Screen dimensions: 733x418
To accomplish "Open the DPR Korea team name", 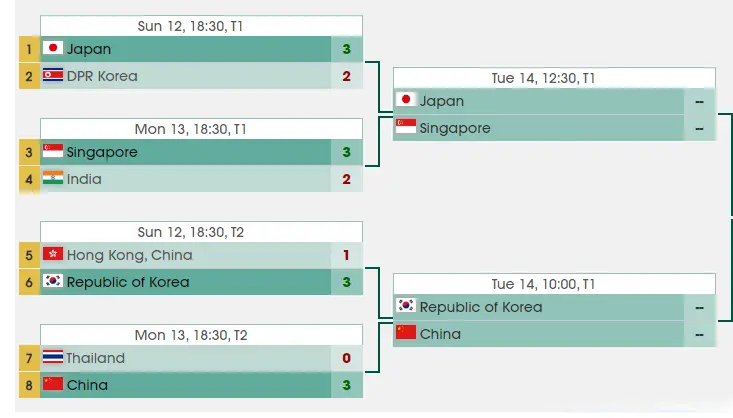I will click(x=102, y=76).
